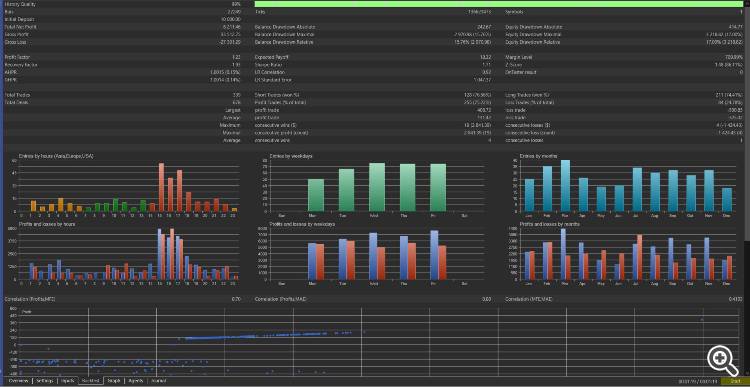
Task: Click Mar bar in Entries by months
Action: point(565,186)
